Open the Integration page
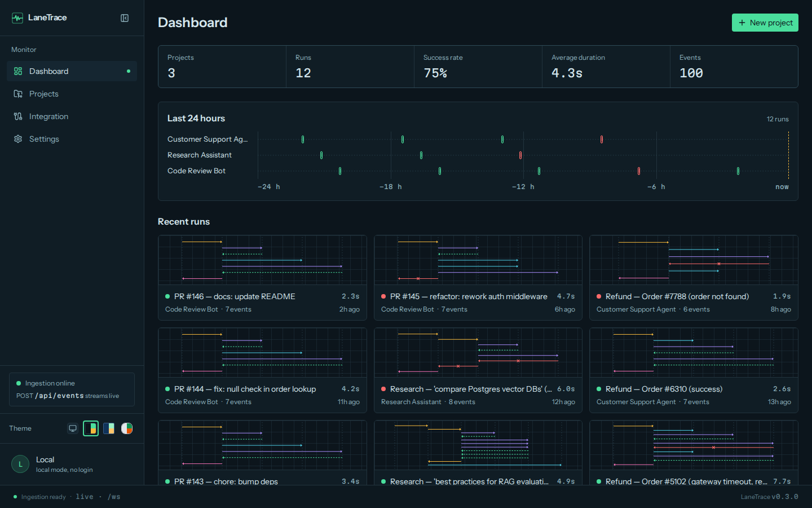 [x=72, y=116]
